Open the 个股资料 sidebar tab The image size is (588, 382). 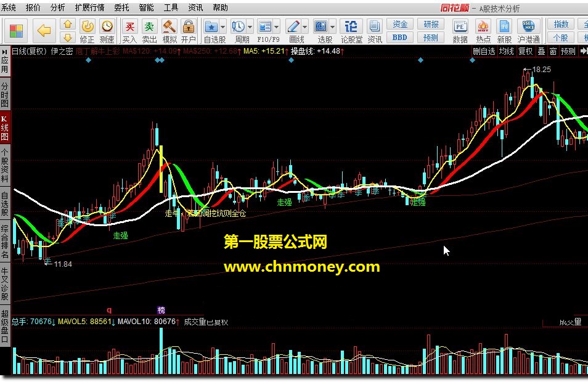[x=5, y=165]
